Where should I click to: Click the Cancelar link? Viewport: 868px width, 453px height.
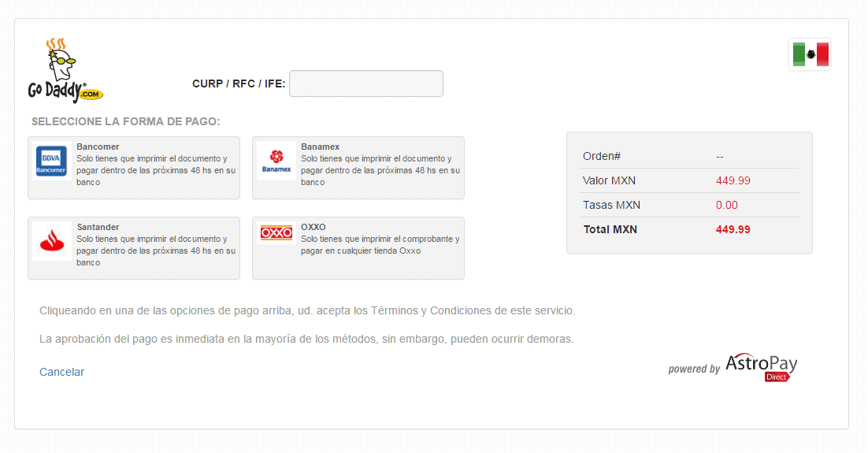click(61, 372)
